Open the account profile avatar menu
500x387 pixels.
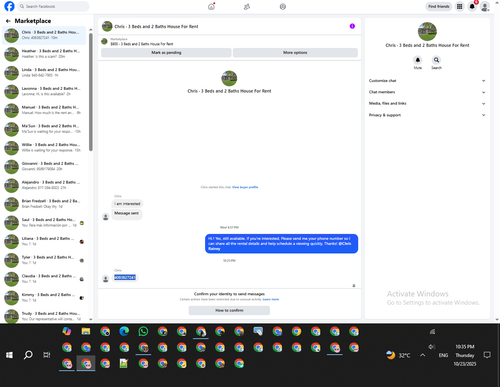485,6
